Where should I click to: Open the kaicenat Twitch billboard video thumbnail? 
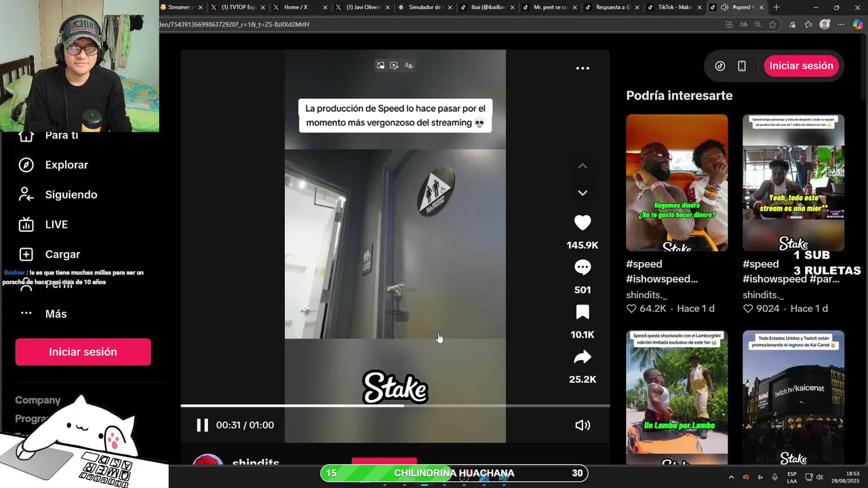[793, 397]
